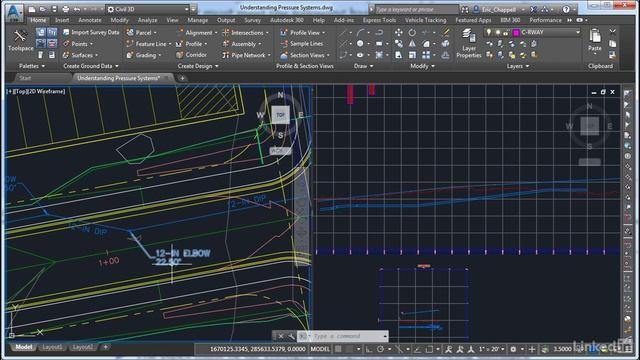Click the TOP face of the ViewCube
The width and height of the screenshot is (640, 360).
point(280,115)
